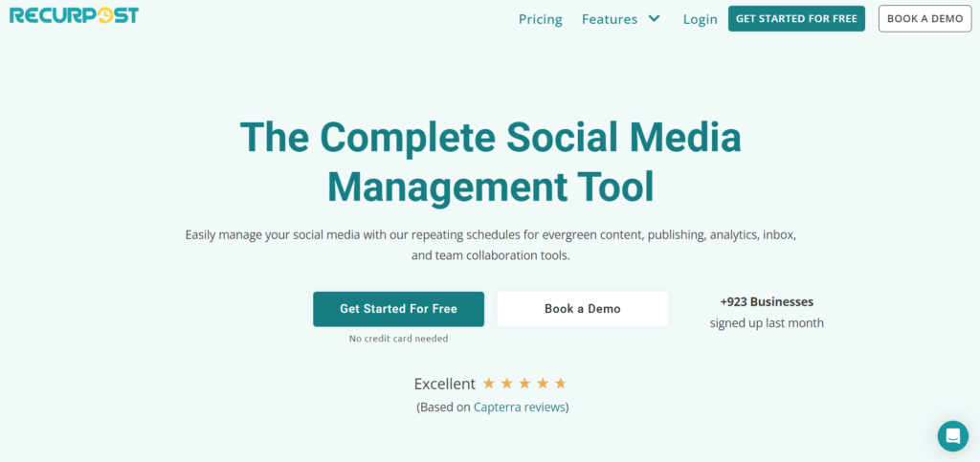Click the +923 Businesses text
Viewport: 980px width, 462px height.
coord(767,302)
